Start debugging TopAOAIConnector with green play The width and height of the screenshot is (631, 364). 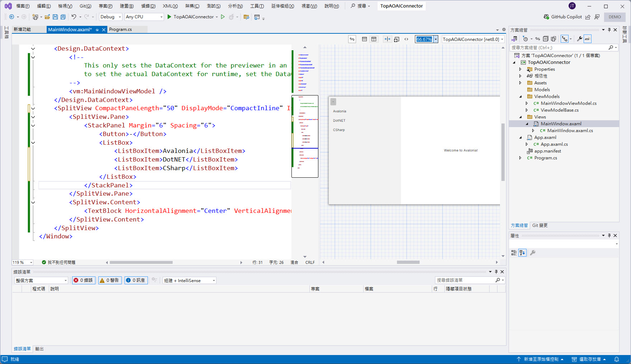(x=169, y=17)
